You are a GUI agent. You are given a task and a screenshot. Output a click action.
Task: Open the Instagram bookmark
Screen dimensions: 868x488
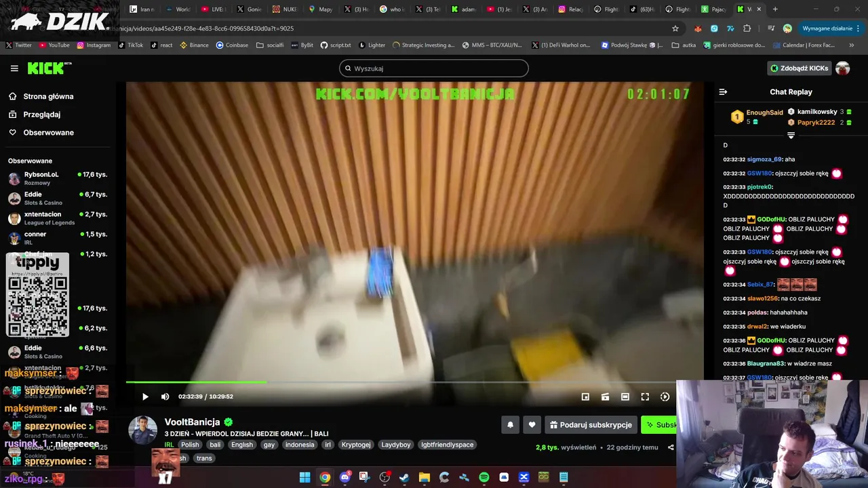pyautogui.click(x=94, y=45)
